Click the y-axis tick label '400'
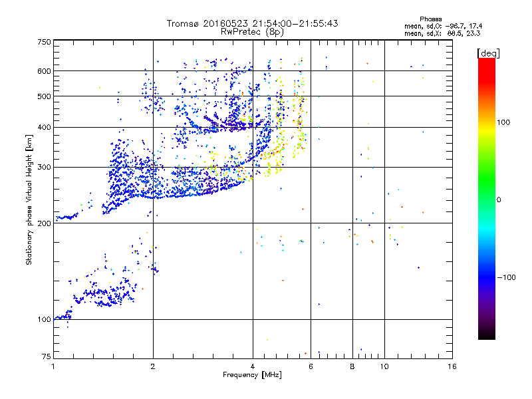Screen dimensions: 532x399 [44, 127]
